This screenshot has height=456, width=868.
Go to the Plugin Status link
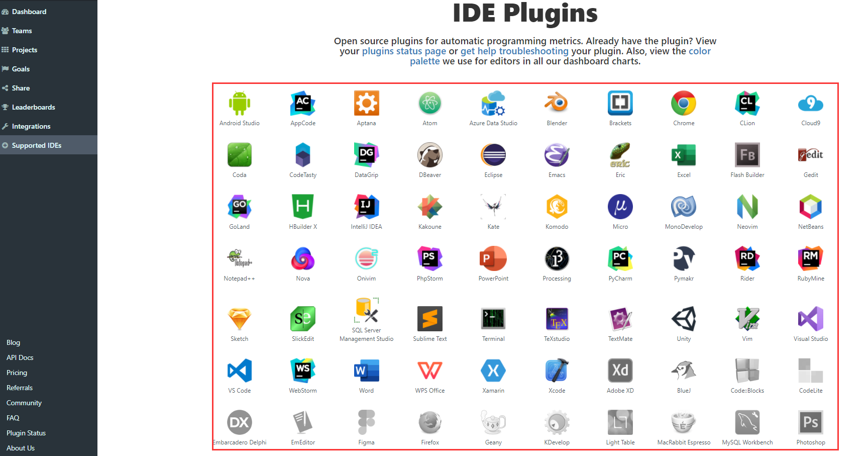coord(26,433)
